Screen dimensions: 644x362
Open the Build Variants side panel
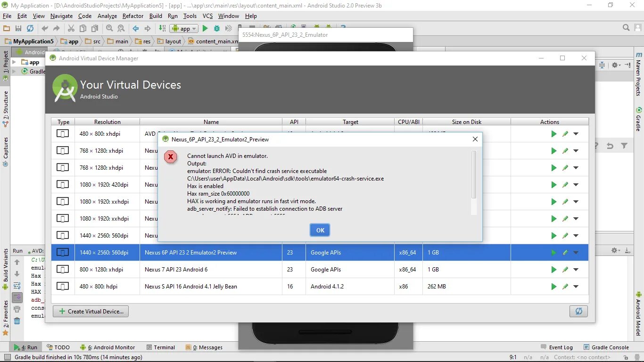(x=6, y=269)
